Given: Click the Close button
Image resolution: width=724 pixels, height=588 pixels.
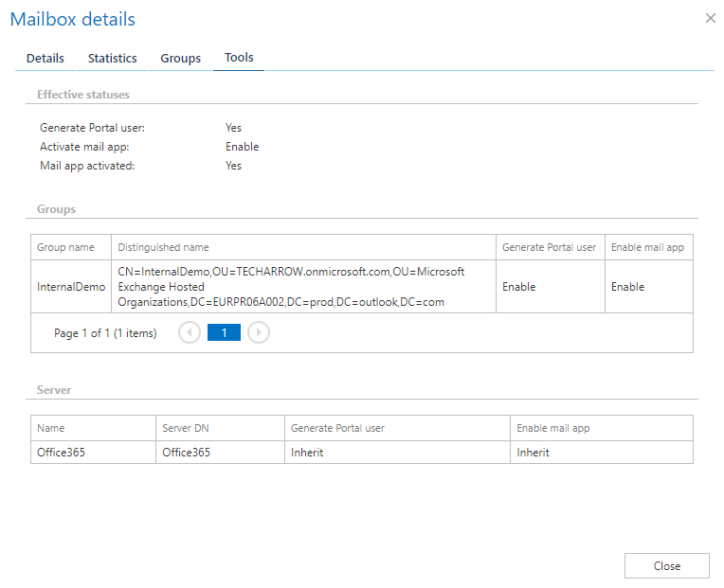Looking at the screenshot, I should 666,565.
